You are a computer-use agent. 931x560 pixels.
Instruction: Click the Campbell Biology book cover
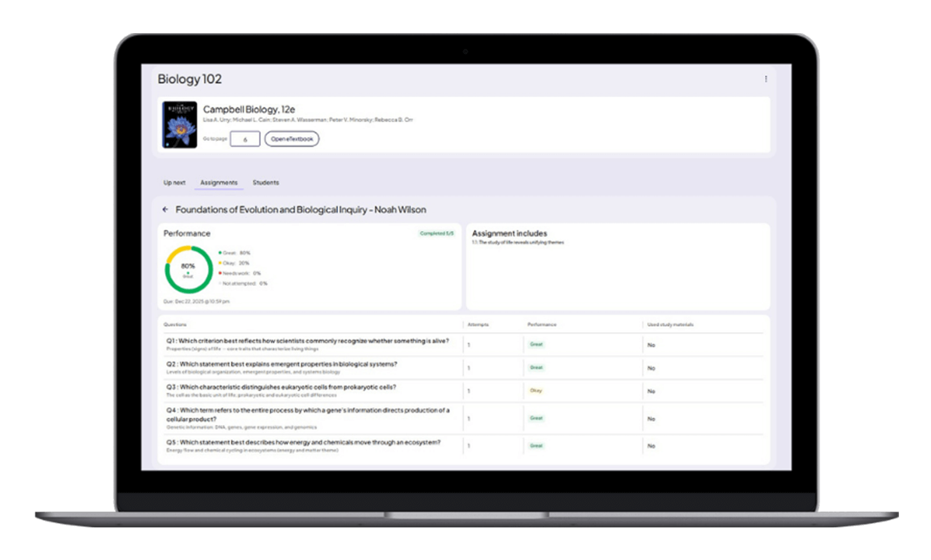pyautogui.click(x=179, y=125)
